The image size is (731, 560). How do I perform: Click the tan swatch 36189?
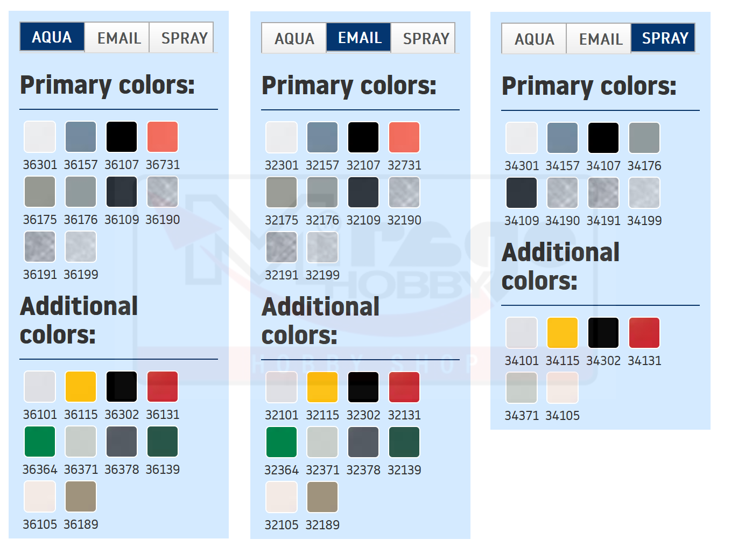coord(81,496)
